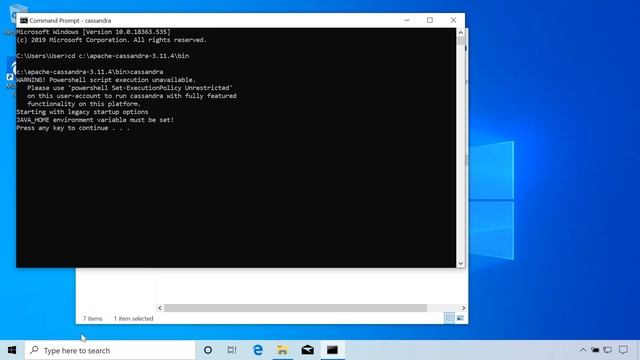This screenshot has height=360, width=640.
Task: Click the taskbar search box
Action: (110, 350)
